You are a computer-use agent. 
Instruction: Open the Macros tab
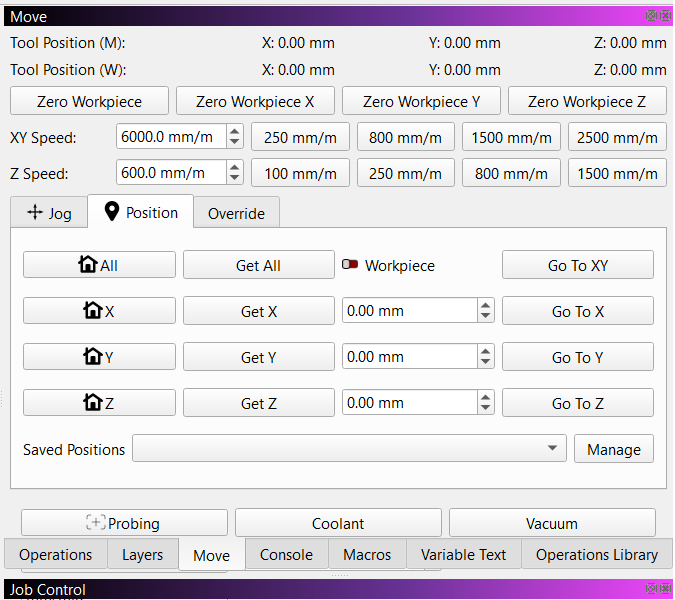367,555
